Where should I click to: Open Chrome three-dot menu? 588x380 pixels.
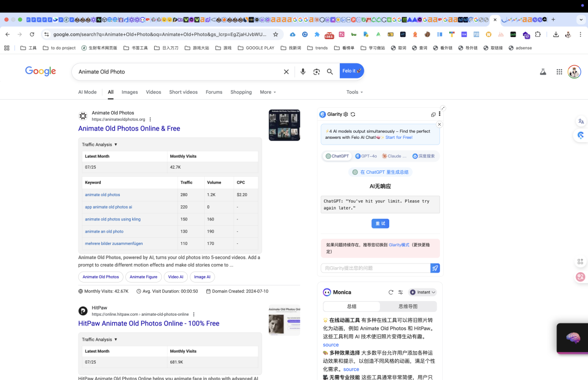pos(580,34)
